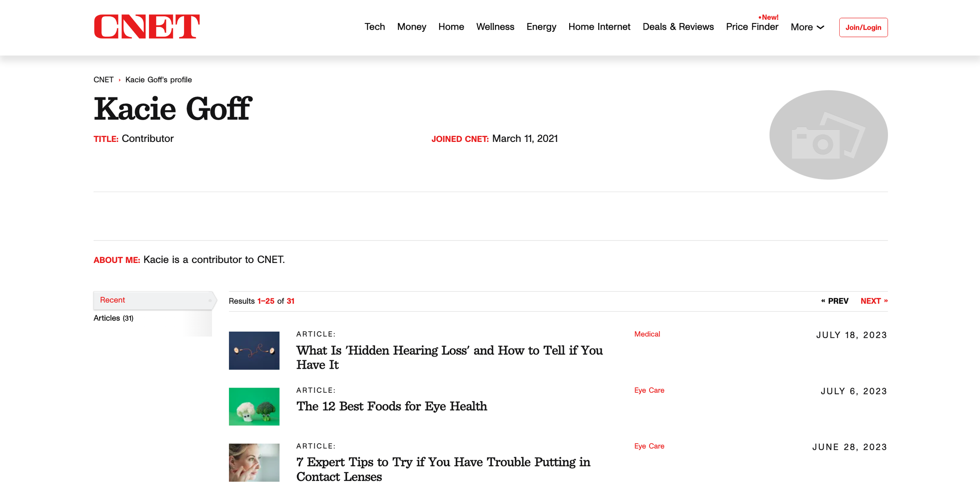Open the Wellness section

point(495,27)
